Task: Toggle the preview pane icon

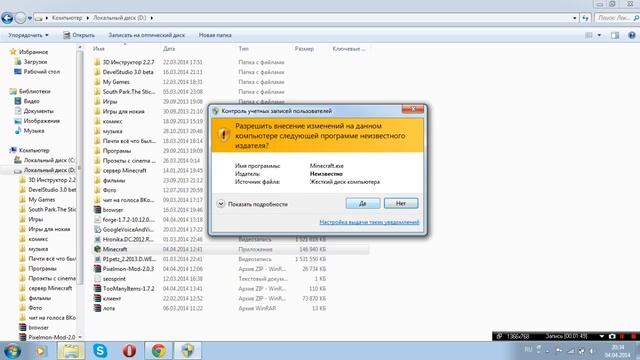Action: (x=615, y=36)
